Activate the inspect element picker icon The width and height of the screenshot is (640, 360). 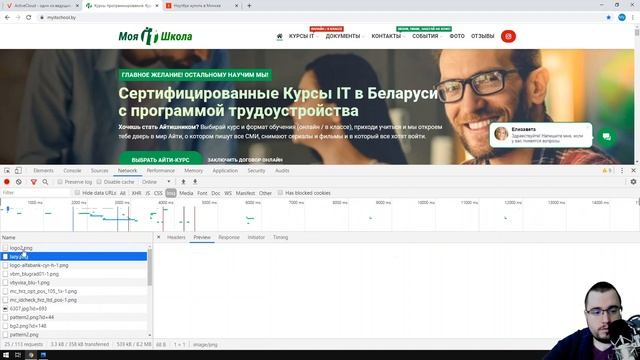tap(7, 171)
